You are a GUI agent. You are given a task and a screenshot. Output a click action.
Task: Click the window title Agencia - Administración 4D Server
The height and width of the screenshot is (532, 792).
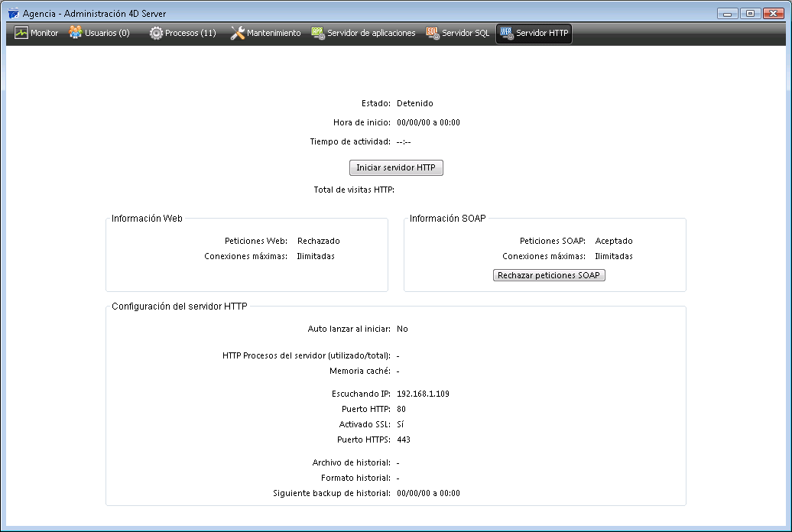tap(95, 14)
